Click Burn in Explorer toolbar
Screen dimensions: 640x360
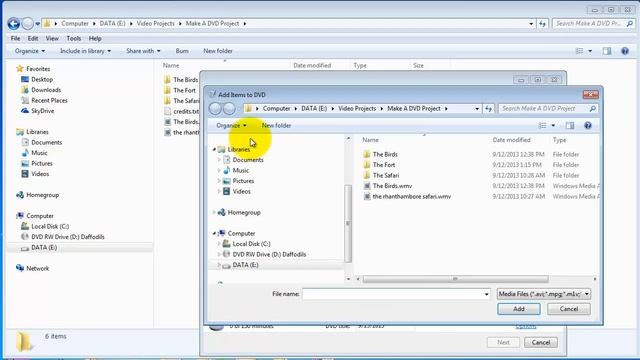point(182,51)
